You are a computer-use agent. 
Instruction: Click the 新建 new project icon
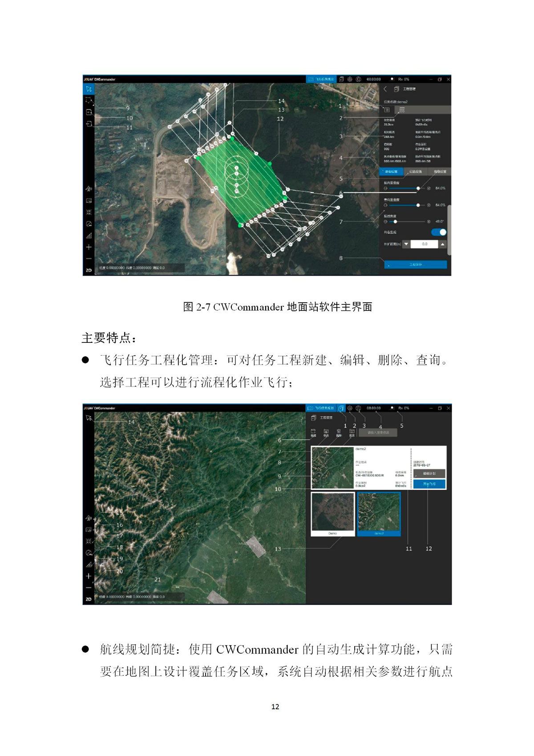click(313, 433)
